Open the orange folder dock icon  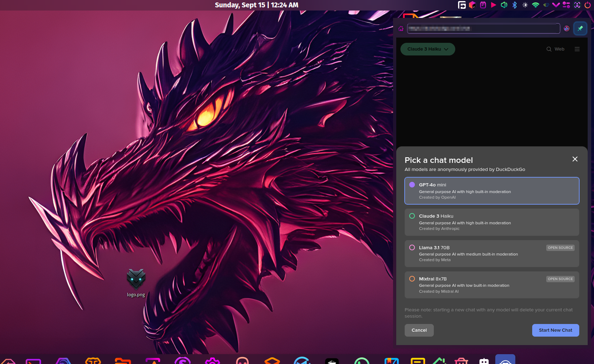coord(123,361)
